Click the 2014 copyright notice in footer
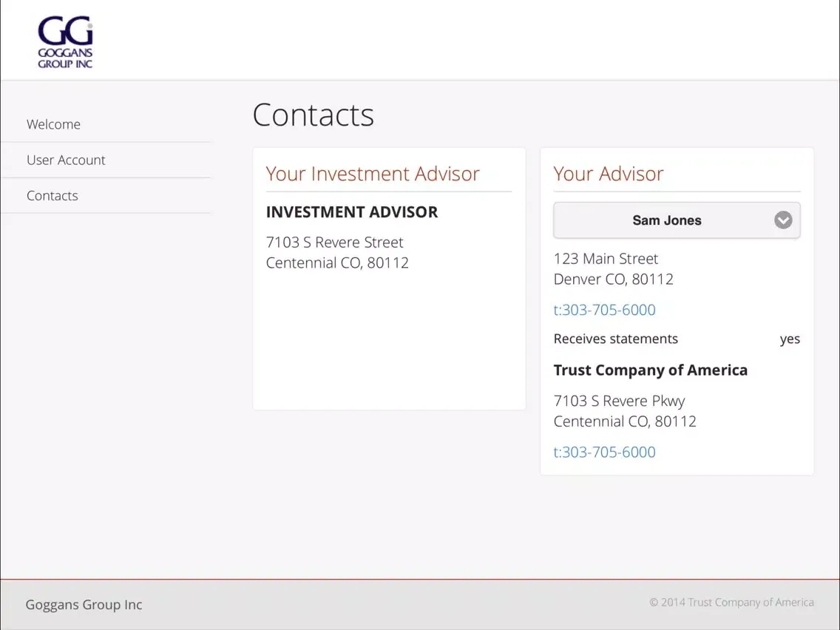840x630 pixels. click(731, 603)
